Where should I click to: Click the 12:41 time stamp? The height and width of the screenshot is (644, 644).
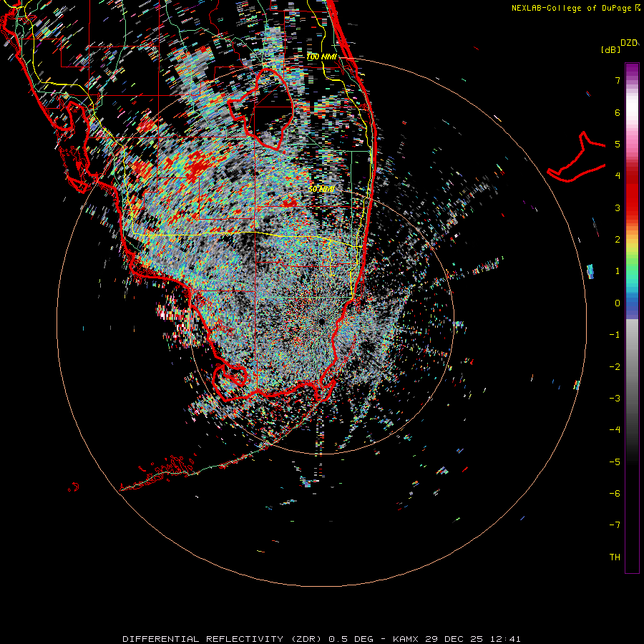point(505,639)
